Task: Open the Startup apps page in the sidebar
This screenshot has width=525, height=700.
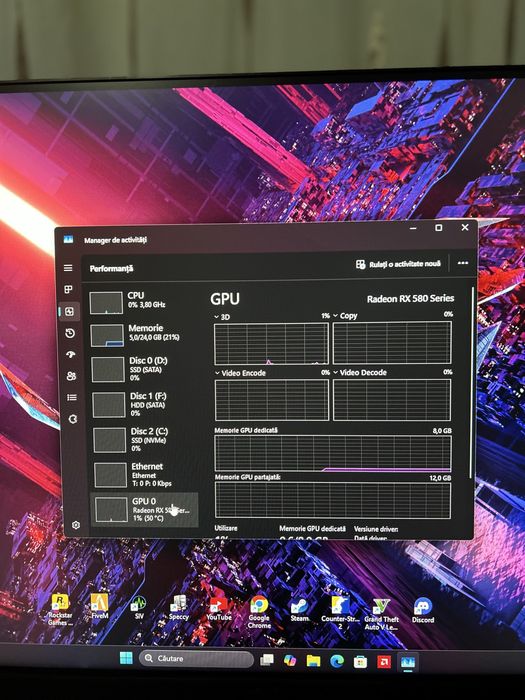Action: click(71, 354)
